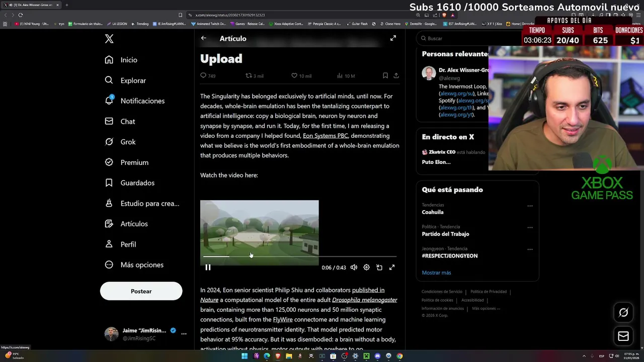This screenshot has height=362, width=644.
Task: Click Mostrar más under trends
Action: click(436, 273)
